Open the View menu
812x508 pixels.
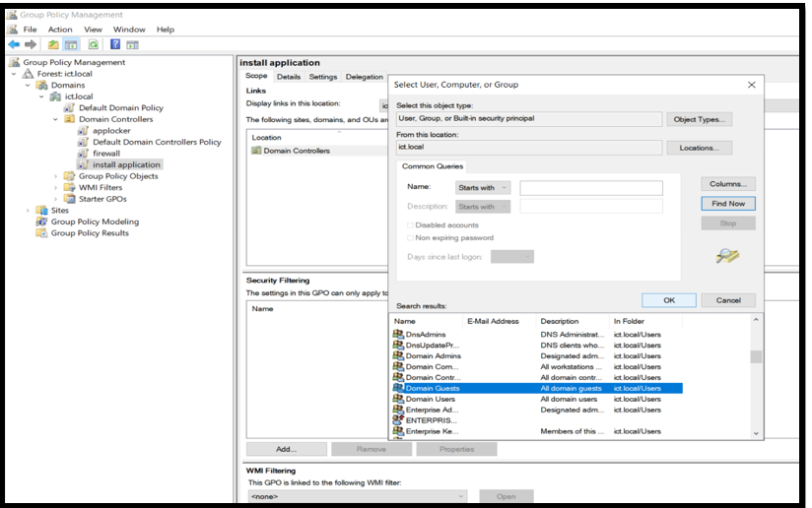[x=94, y=30]
